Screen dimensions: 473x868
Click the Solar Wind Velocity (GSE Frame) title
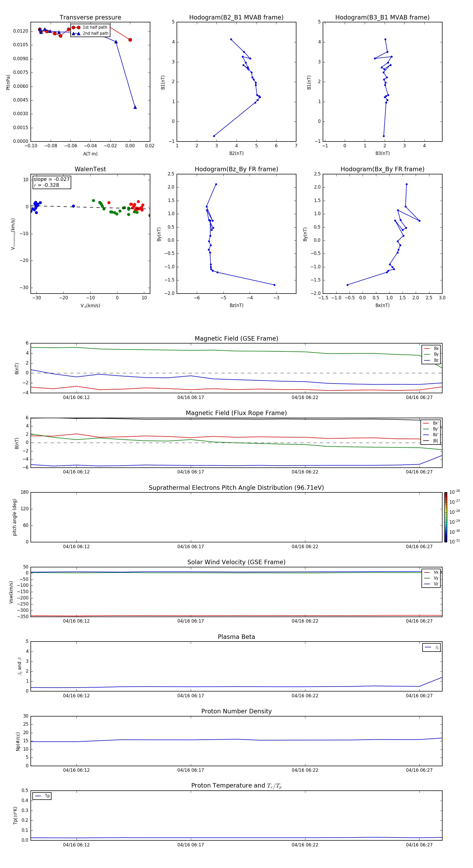[x=236, y=562]
